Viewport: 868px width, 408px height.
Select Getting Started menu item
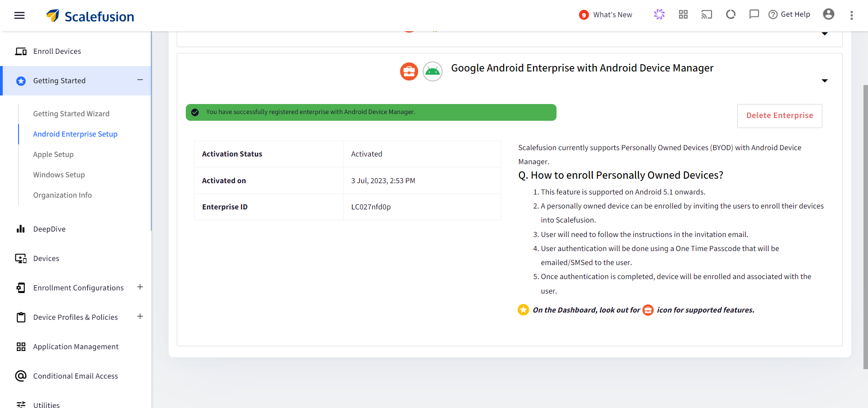75,81
